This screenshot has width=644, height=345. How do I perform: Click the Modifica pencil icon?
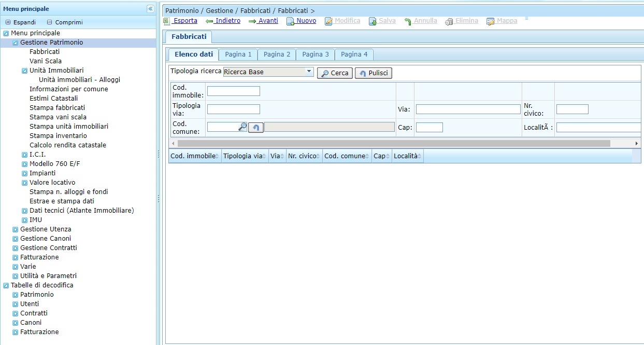pos(328,21)
